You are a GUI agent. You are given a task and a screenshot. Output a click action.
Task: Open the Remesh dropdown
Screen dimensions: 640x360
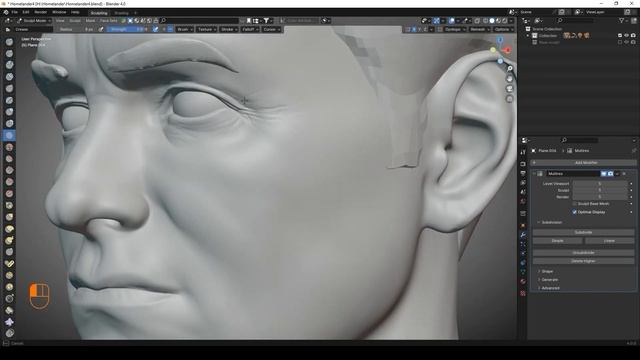(479, 29)
